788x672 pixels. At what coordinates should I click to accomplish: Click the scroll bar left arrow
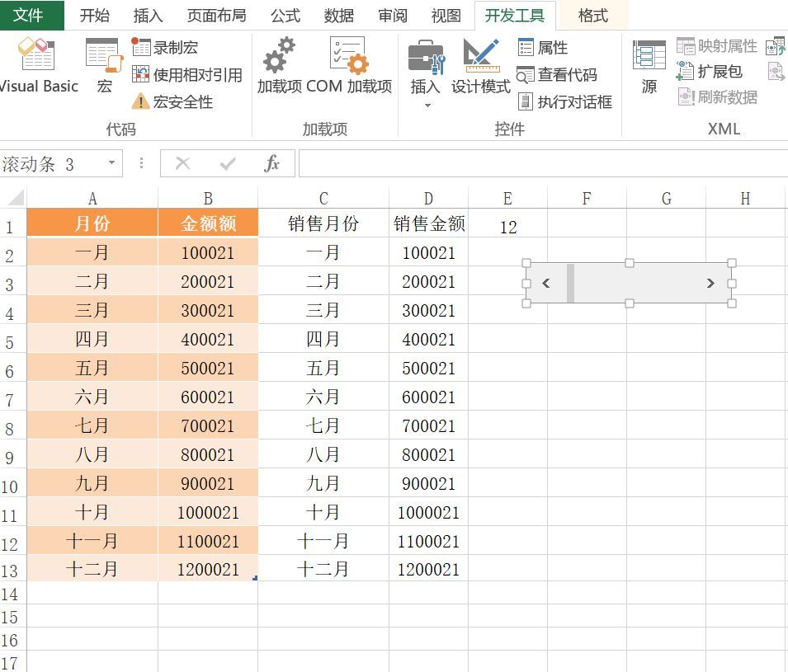[546, 284]
